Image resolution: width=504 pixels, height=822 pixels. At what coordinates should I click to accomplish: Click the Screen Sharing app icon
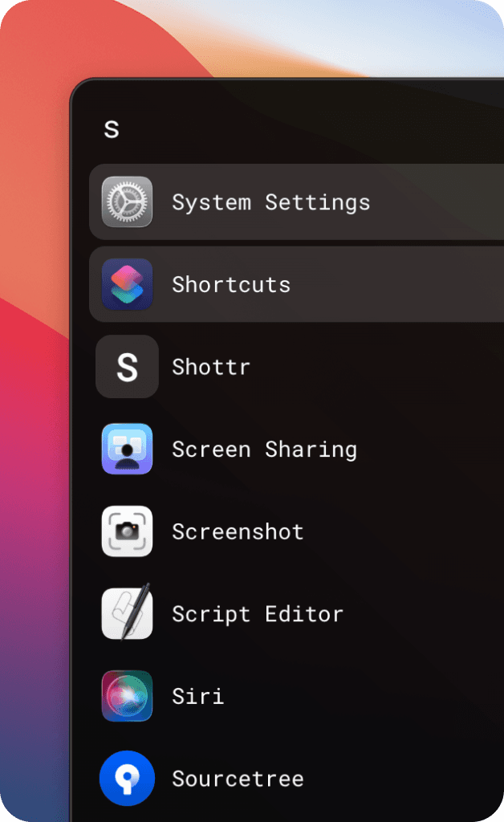[126, 450]
